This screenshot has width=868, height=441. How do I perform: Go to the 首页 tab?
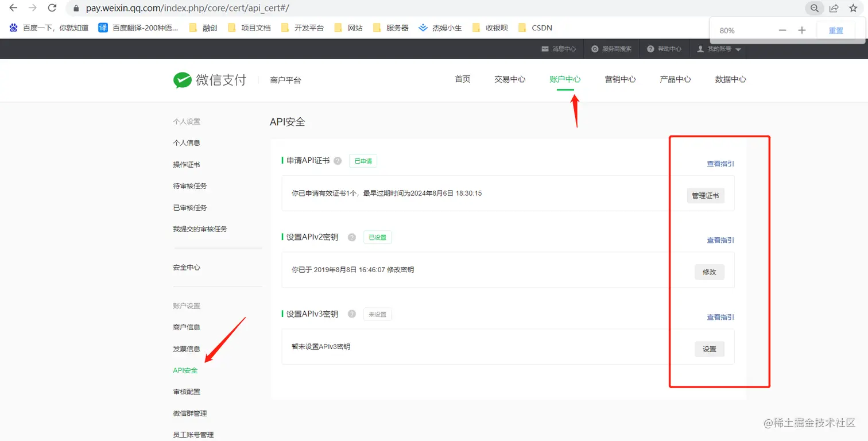coord(463,79)
